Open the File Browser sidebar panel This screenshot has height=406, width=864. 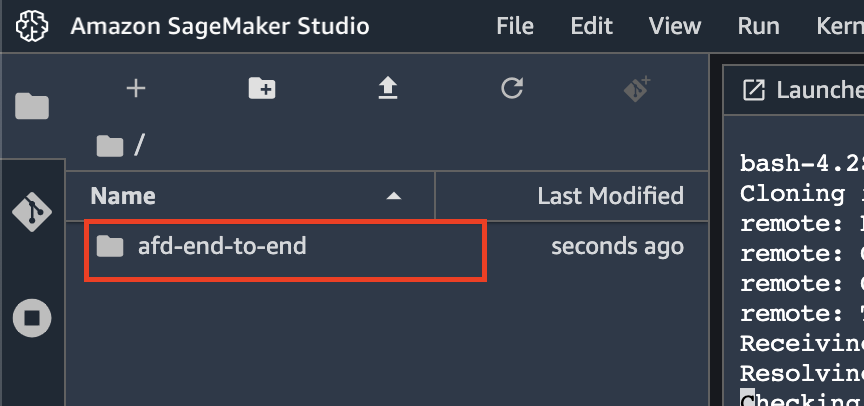[x=32, y=106]
